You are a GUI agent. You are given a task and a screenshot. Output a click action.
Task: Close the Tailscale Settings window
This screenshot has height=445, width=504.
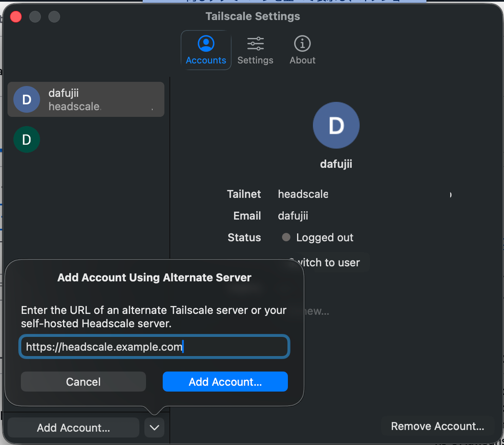pos(16,17)
